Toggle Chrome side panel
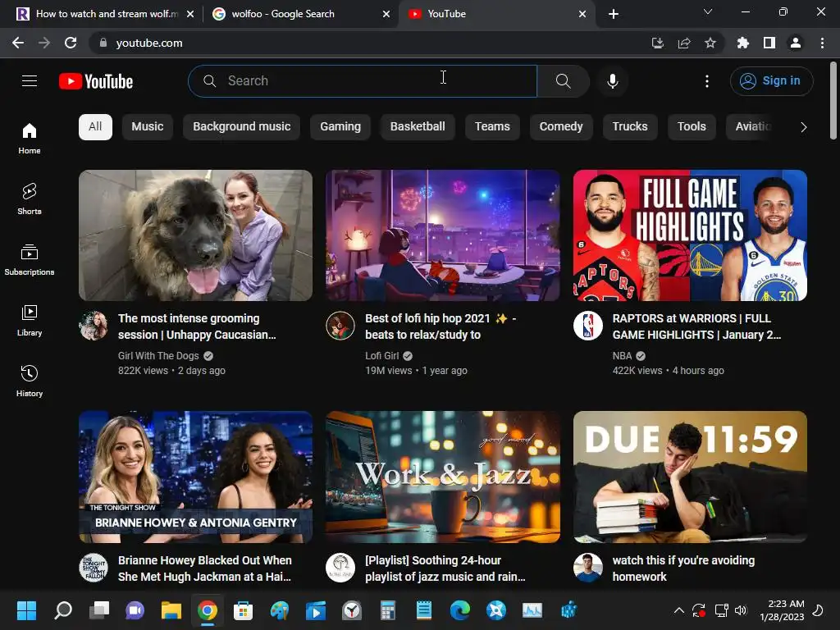Screen dimensions: 840x630 coord(769,43)
